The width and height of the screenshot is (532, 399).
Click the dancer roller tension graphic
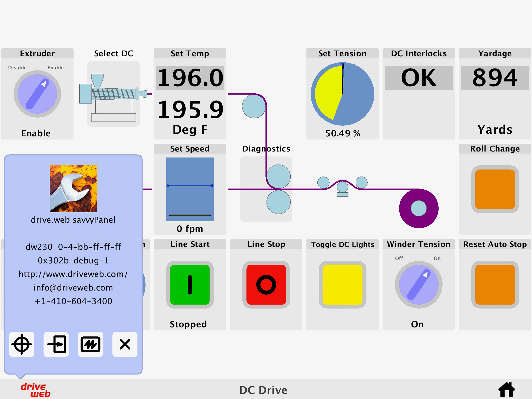pyautogui.click(x=343, y=187)
